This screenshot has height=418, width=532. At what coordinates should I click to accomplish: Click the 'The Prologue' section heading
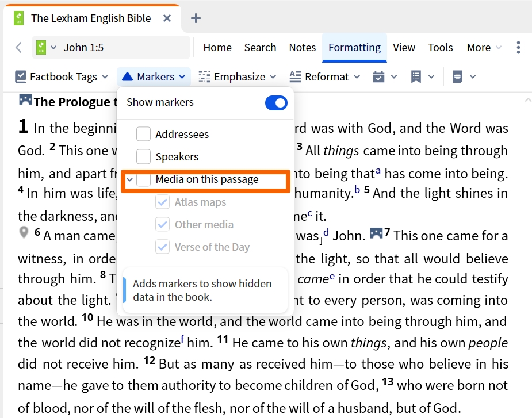point(75,102)
